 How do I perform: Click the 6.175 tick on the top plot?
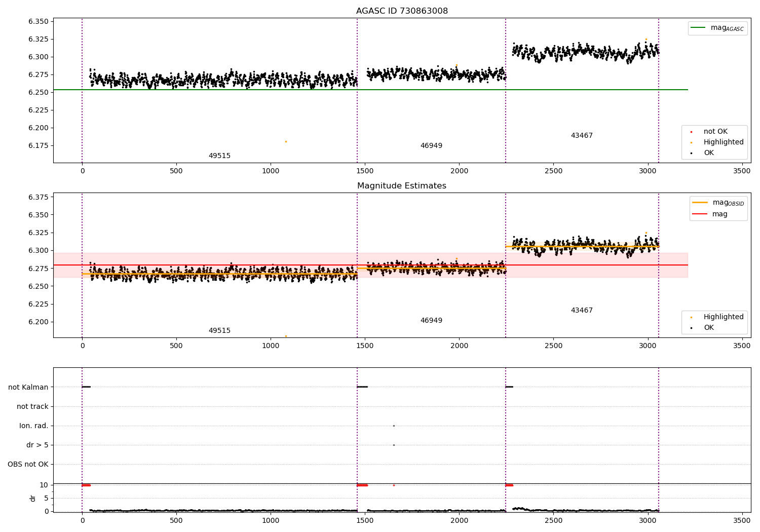(39, 146)
